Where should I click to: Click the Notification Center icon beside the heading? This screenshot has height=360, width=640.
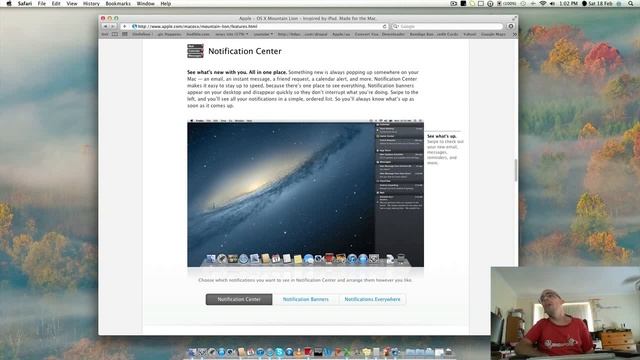[x=195, y=51]
